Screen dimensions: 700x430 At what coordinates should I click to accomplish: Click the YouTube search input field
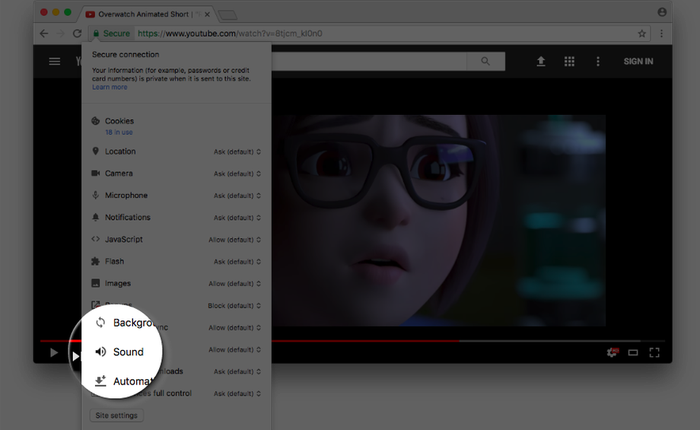pyautogui.click(x=368, y=61)
